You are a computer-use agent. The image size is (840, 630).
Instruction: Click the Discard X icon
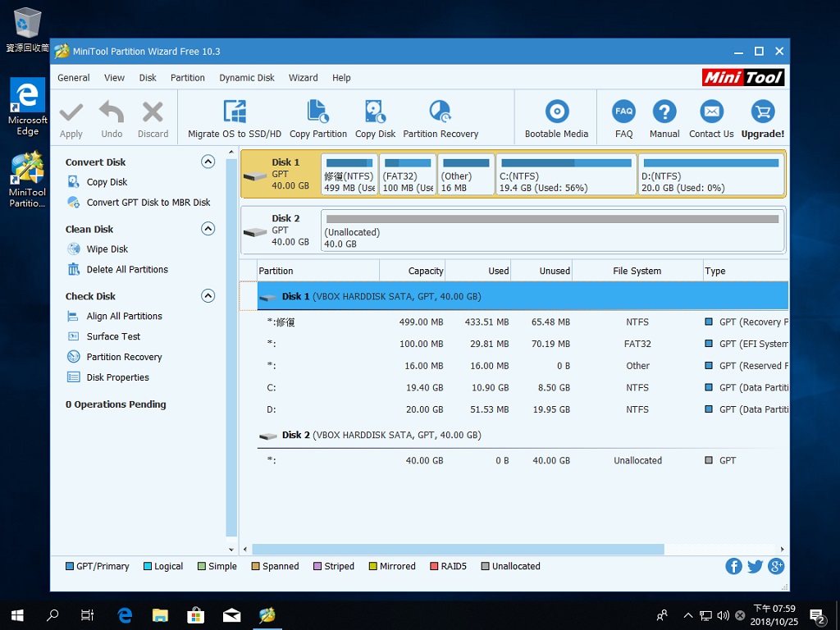coord(153,112)
